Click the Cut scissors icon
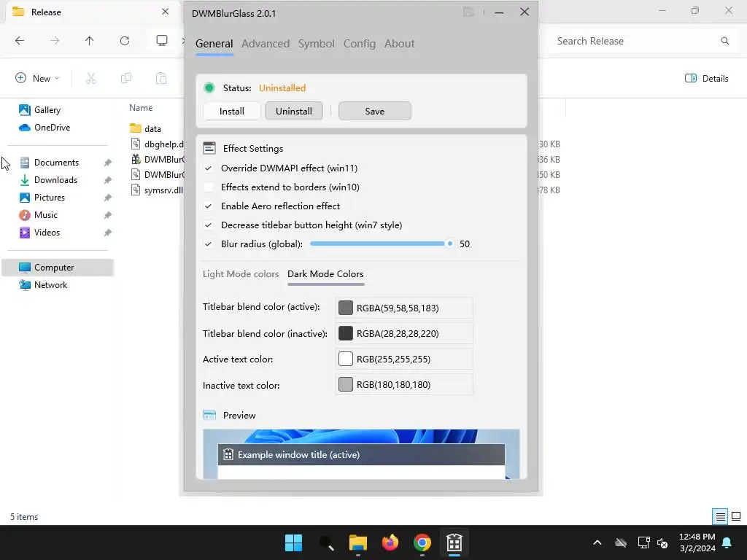The image size is (747, 560). coord(91,78)
